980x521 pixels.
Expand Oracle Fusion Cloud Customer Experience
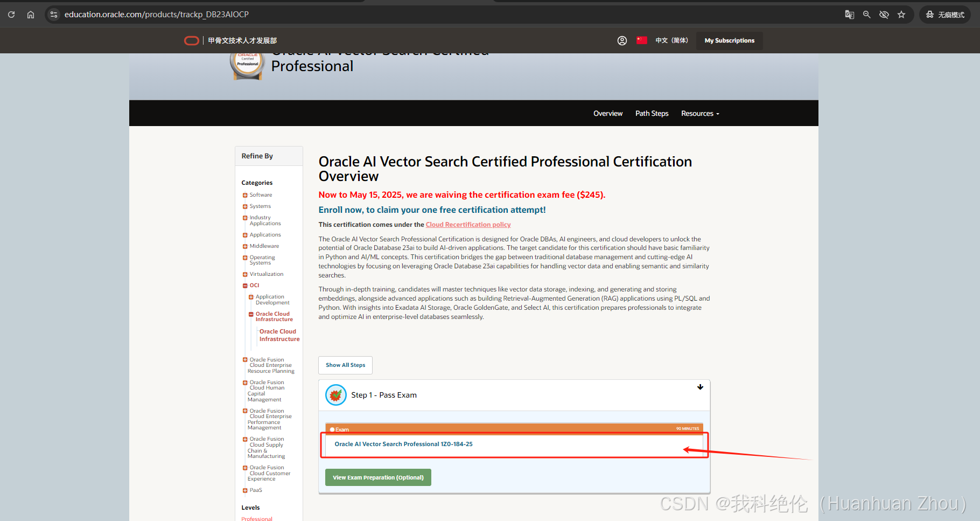click(x=245, y=468)
